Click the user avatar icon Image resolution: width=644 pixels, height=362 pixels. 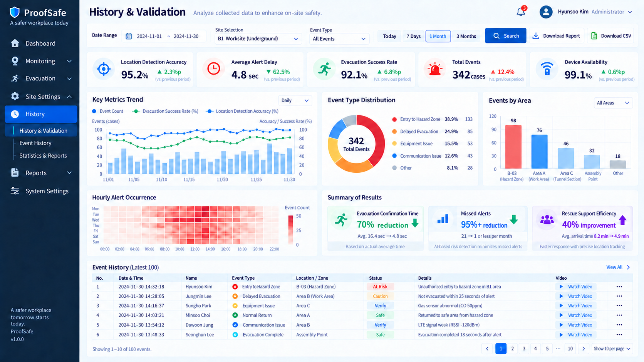pos(546,12)
